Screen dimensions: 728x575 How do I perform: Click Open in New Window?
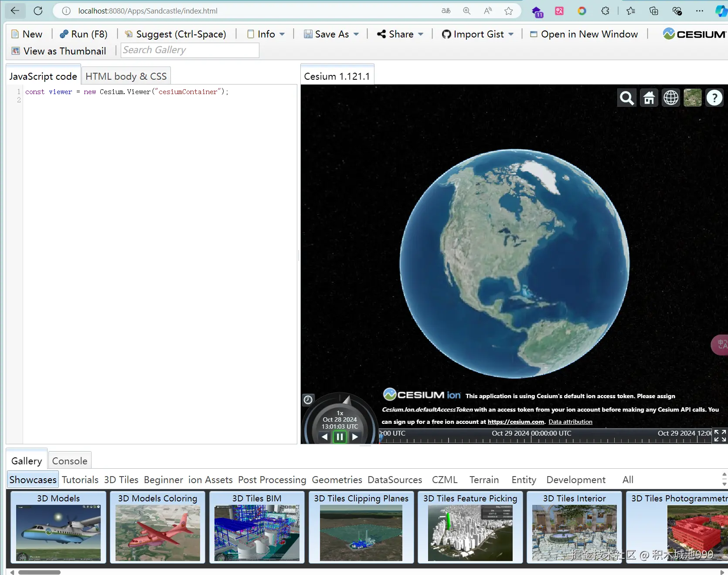pos(584,34)
